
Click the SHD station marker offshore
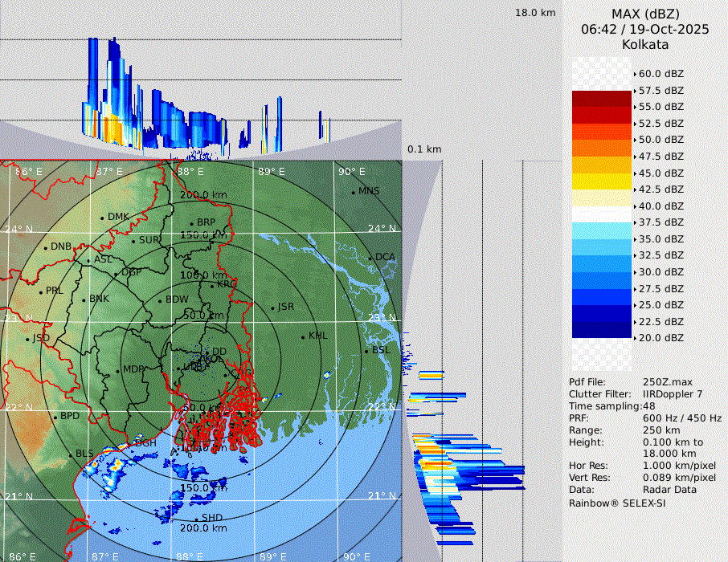point(196,519)
